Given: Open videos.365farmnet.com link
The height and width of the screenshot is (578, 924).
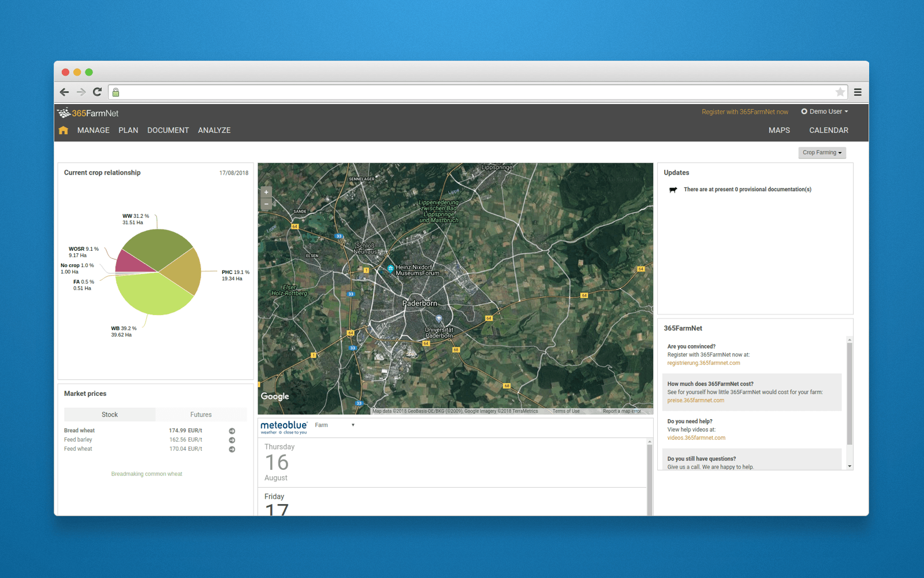Looking at the screenshot, I should pyautogui.click(x=696, y=438).
